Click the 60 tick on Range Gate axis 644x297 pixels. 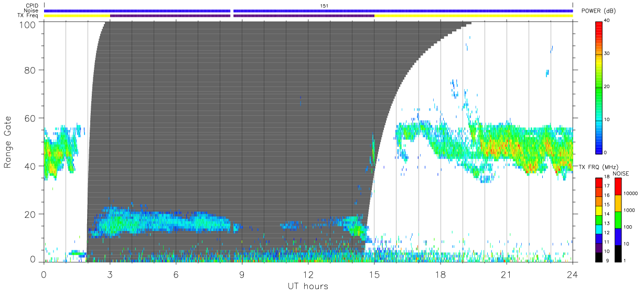click(x=30, y=118)
